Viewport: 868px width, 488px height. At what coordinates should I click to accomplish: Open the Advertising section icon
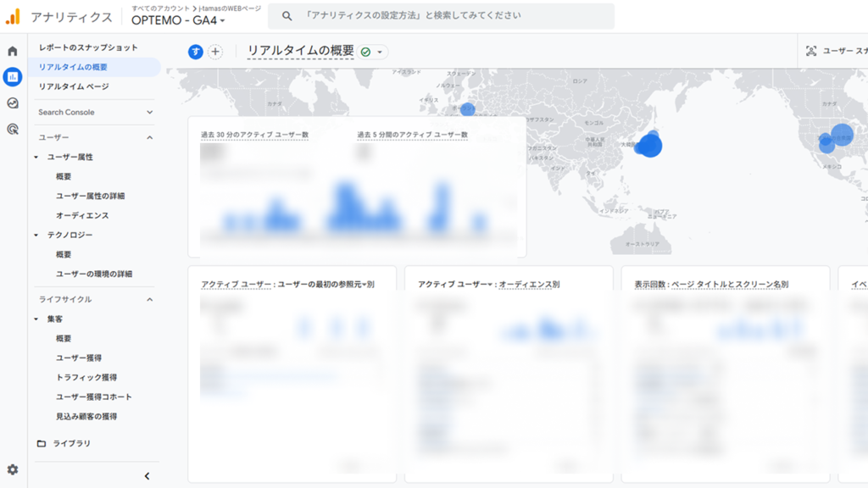pyautogui.click(x=12, y=128)
